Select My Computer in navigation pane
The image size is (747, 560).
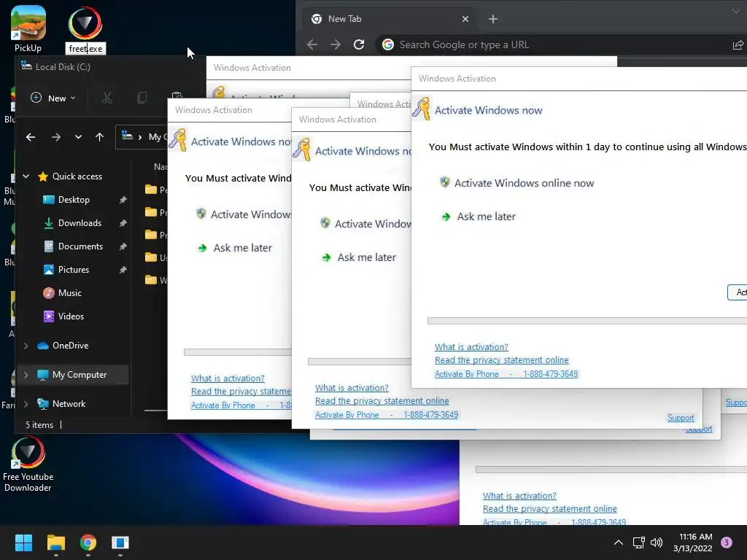(79, 375)
